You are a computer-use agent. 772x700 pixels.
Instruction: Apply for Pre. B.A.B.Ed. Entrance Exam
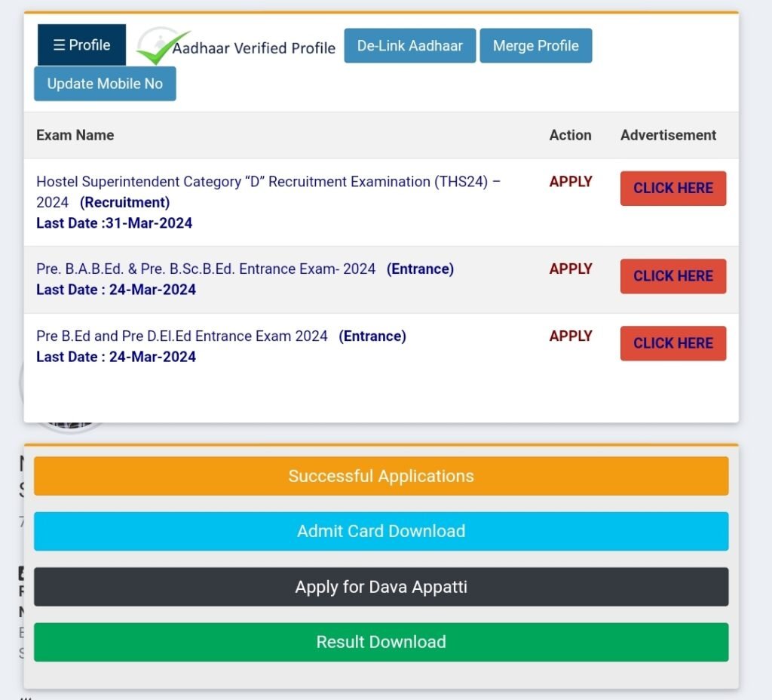tap(570, 269)
